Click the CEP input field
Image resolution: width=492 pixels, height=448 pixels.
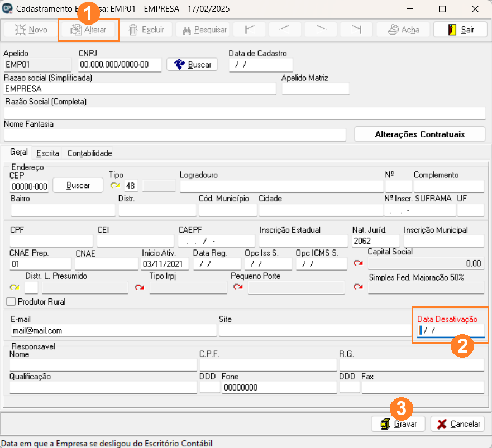(29, 186)
